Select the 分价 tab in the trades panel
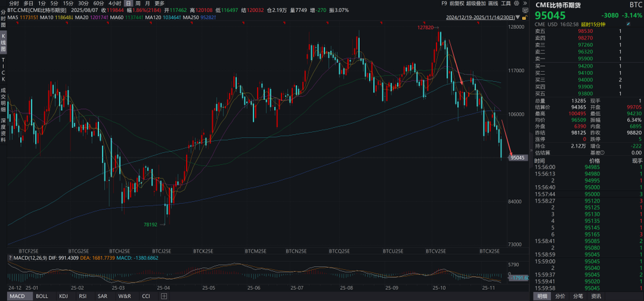Screen dimensions: 644x301 [560, 296]
